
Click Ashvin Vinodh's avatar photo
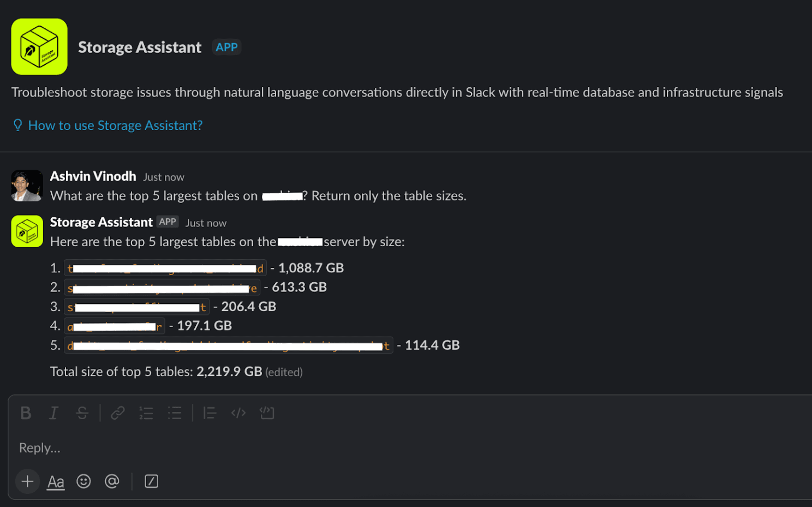click(27, 186)
